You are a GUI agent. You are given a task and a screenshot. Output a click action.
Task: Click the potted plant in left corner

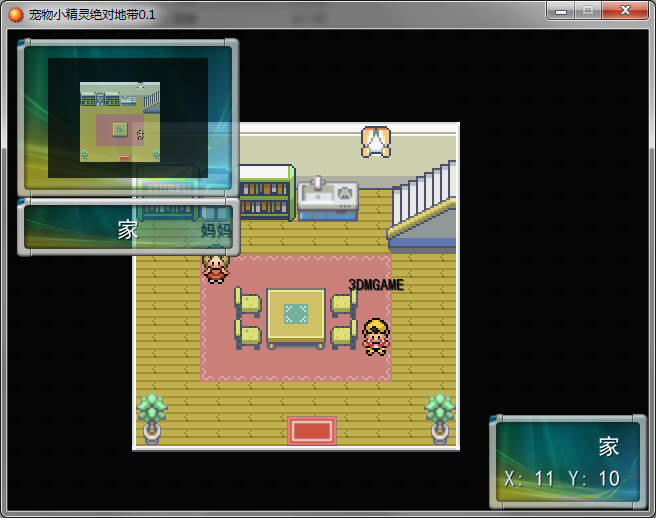(151, 418)
